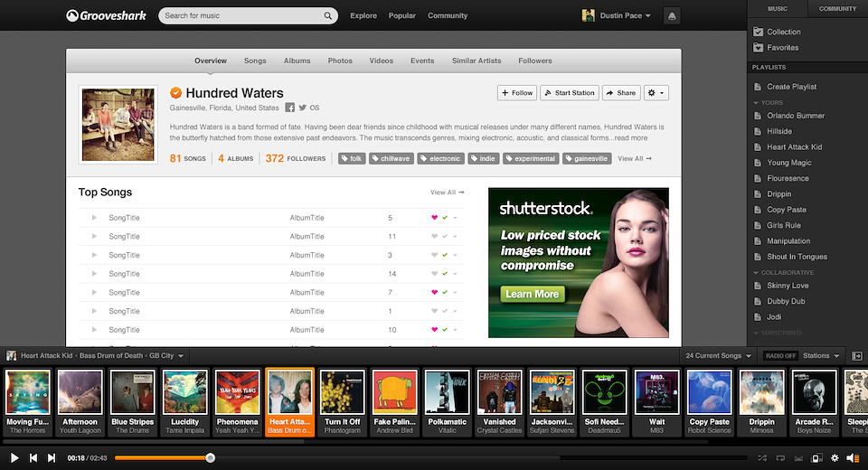Click the Start Station button

(x=569, y=92)
